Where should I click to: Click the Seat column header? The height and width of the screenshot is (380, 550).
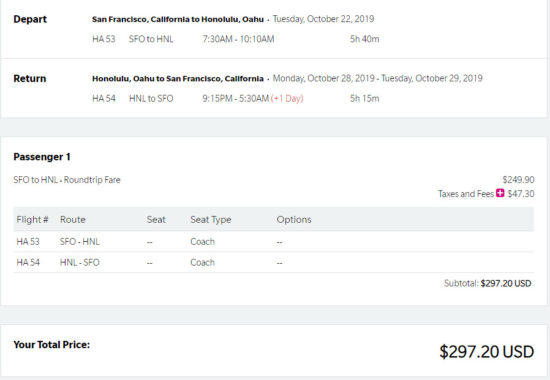pyautogui.click(x=156, y=220)
